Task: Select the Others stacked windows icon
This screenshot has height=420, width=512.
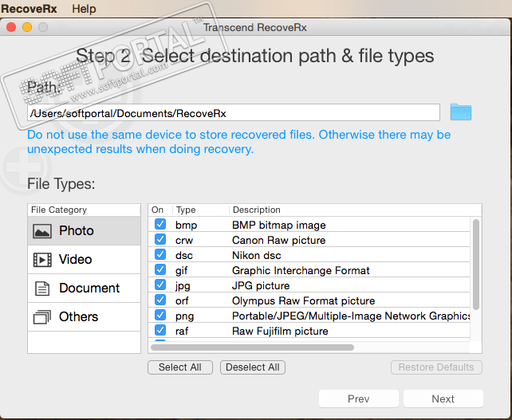Action: (42, 317)
